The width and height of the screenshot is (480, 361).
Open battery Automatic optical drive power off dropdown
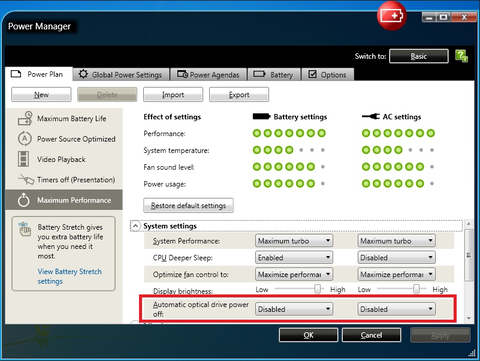pos(294,309)
